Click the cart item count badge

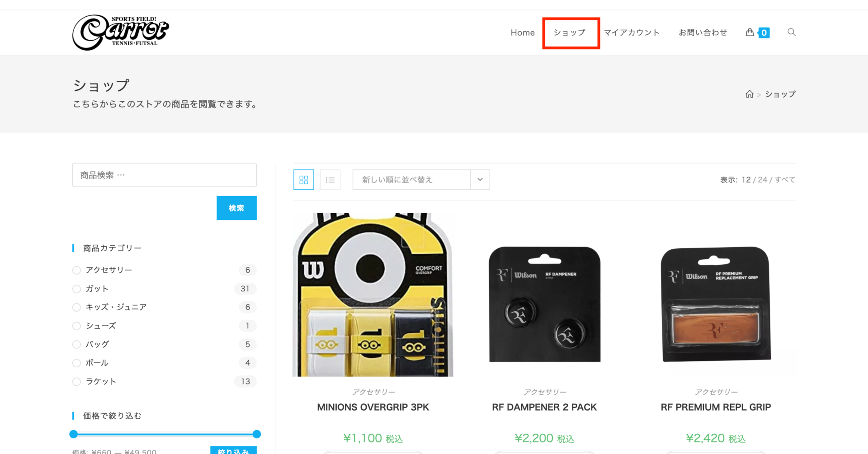764,33
